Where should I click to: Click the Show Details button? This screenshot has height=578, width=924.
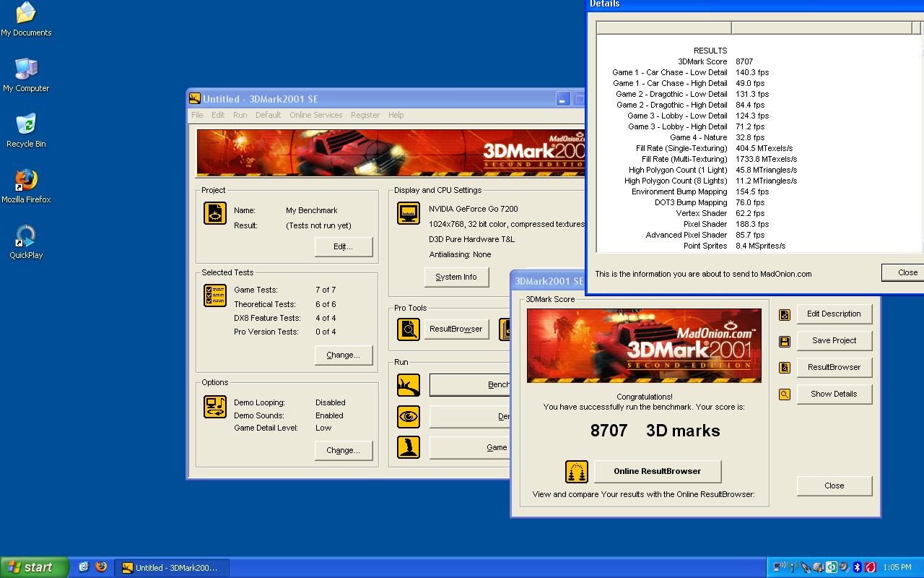pyautogui.click(x=834, y=394)
